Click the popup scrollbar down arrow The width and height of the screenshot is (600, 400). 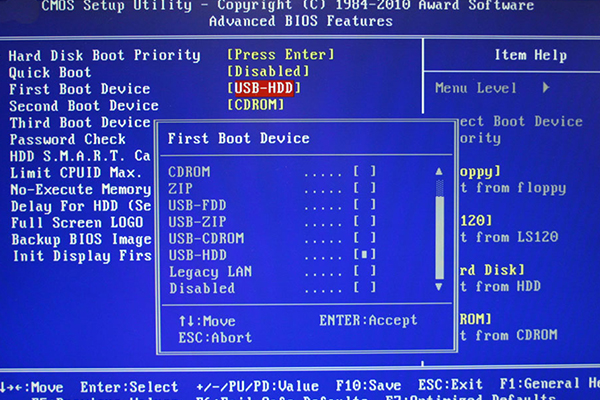pyautogui.click(x=439, y=287)
